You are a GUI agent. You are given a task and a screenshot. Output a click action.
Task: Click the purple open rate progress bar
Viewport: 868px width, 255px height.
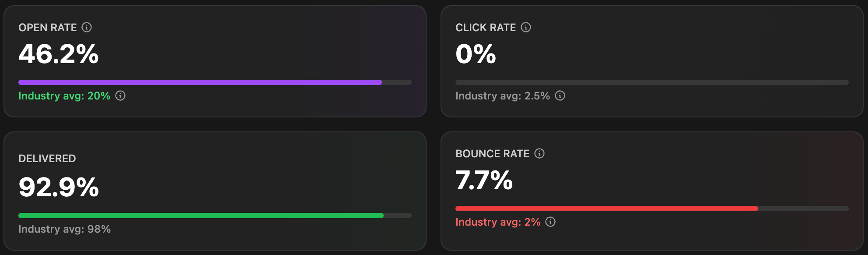pos(200,82)
